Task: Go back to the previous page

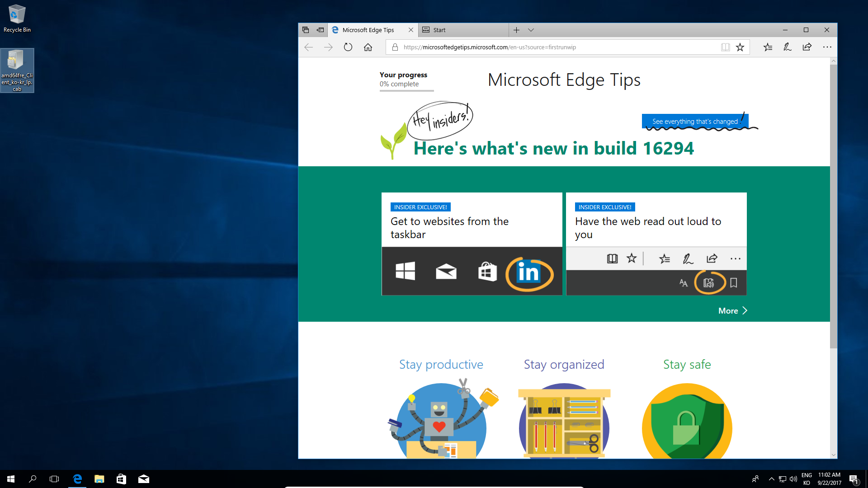Action: pyautogui.click(x=309, y=47)
